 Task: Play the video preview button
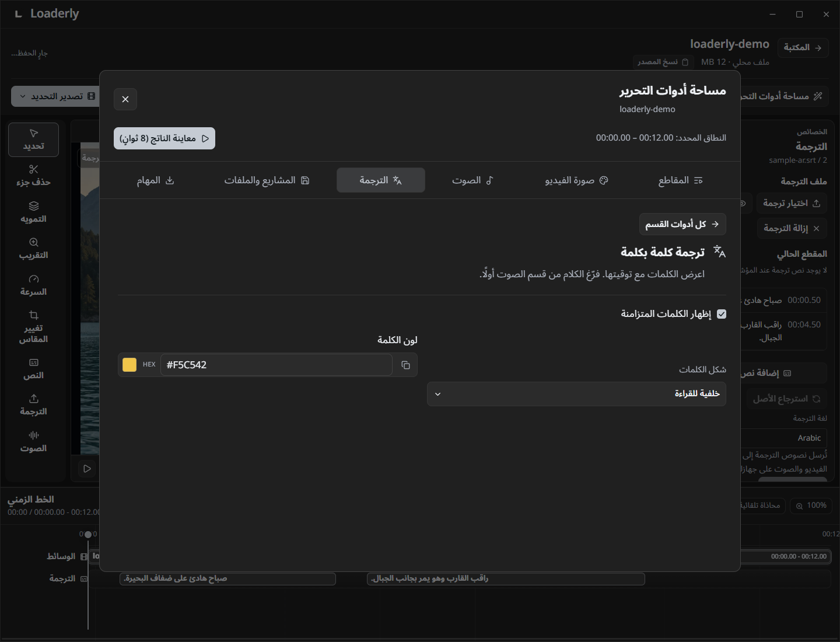click(x=87, y=469)
